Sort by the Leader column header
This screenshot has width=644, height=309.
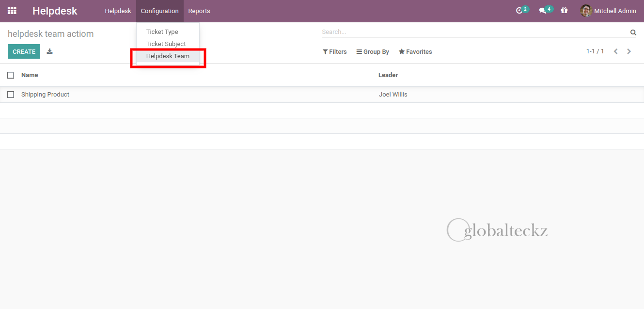tap(388, 75)
